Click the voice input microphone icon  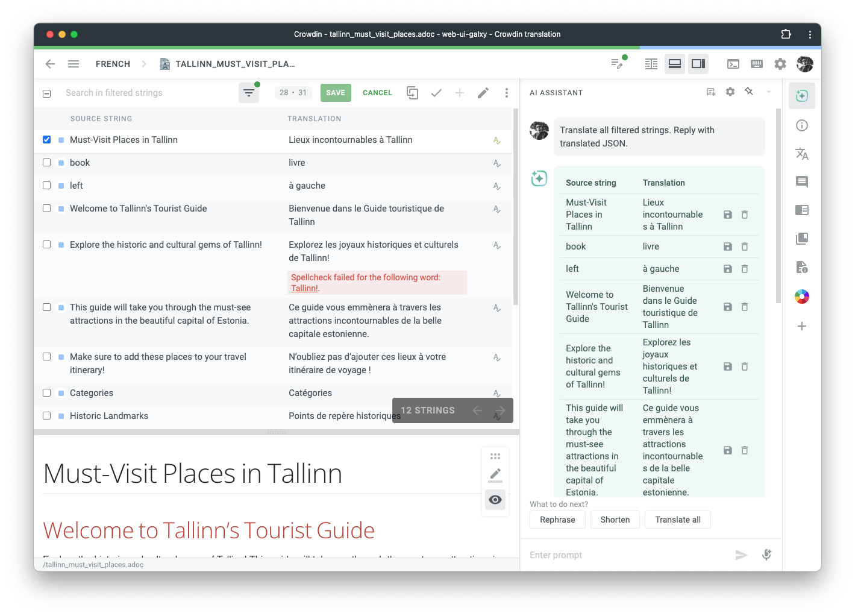766,555
